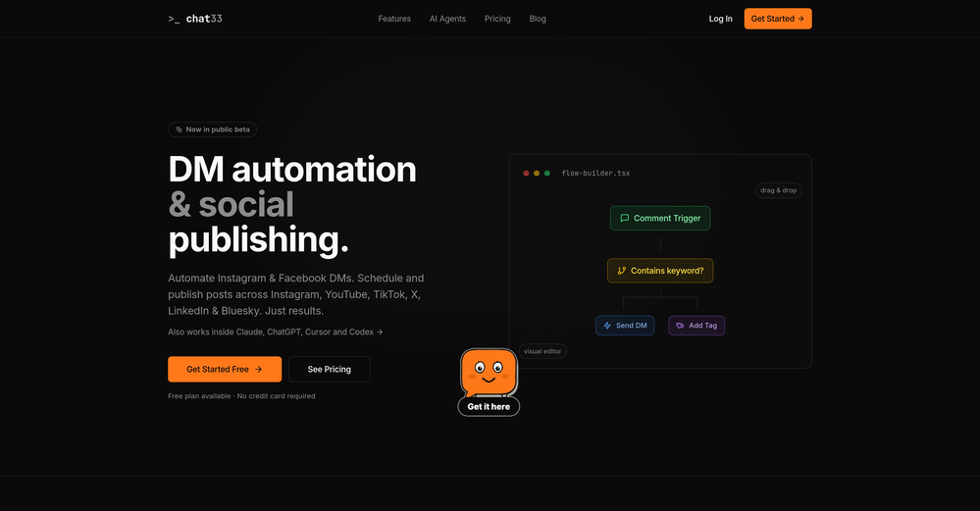This screenshot has width=980, height=511.
Task: Click the See Pricing button
Action: pos(330,369)
